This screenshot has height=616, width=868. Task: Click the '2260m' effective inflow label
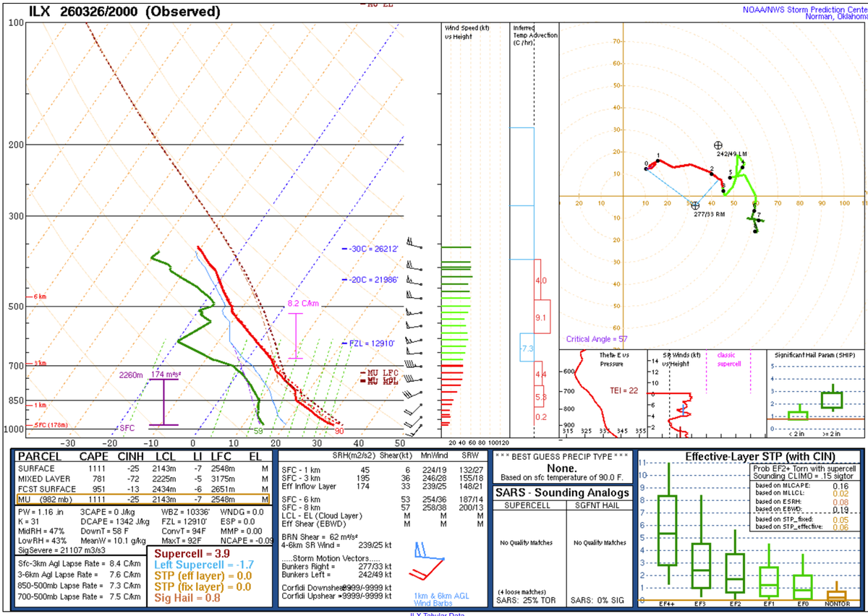(132, 375)
